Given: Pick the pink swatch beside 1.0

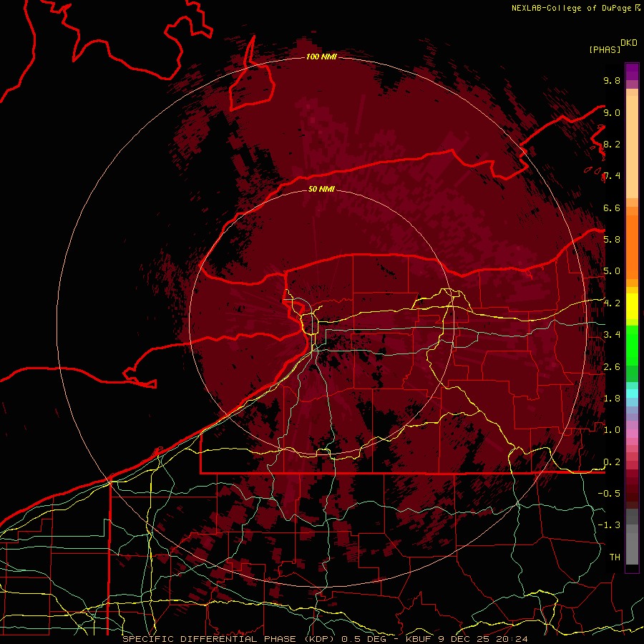Looking at the screenshot, I should click(632, 434).
